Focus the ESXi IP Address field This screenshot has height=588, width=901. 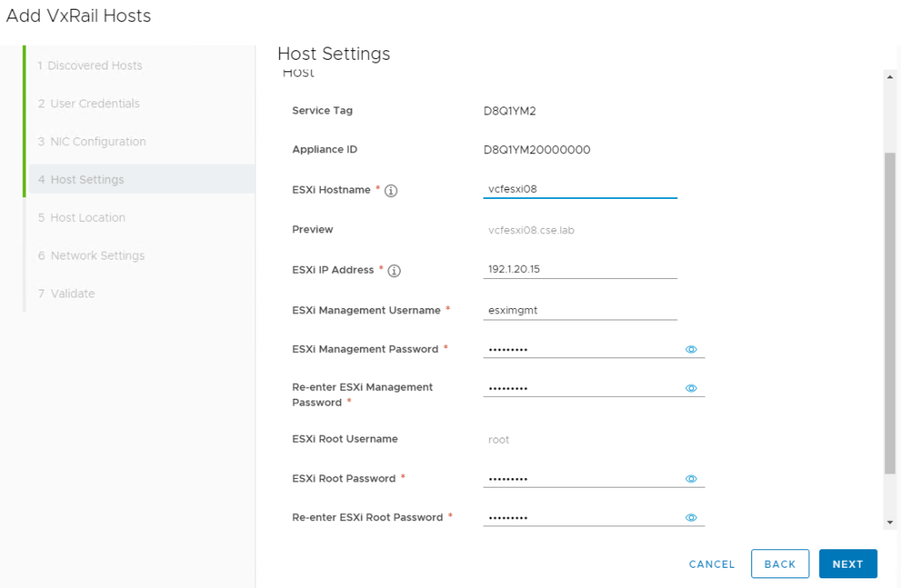(x=580, y=269)
